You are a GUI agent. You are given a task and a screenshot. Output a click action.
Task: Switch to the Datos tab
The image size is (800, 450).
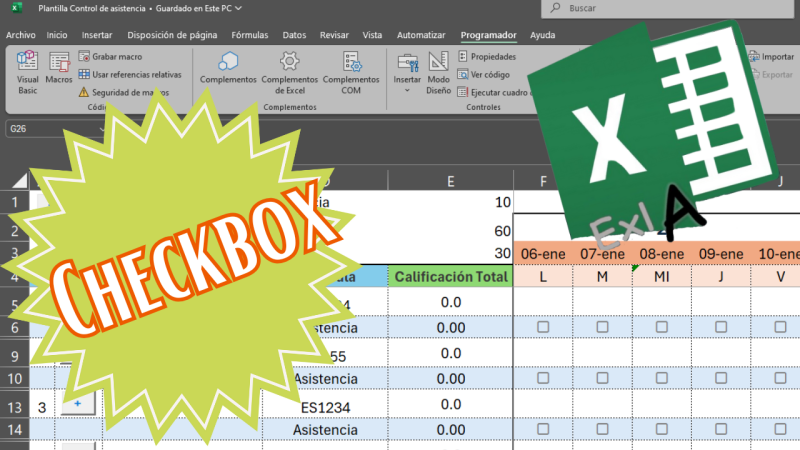(294, 35)
